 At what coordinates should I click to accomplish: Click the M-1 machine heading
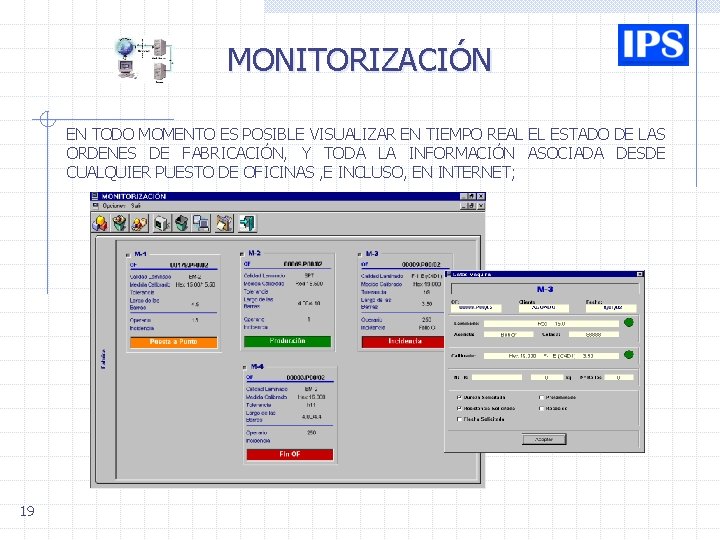point(140,254)
